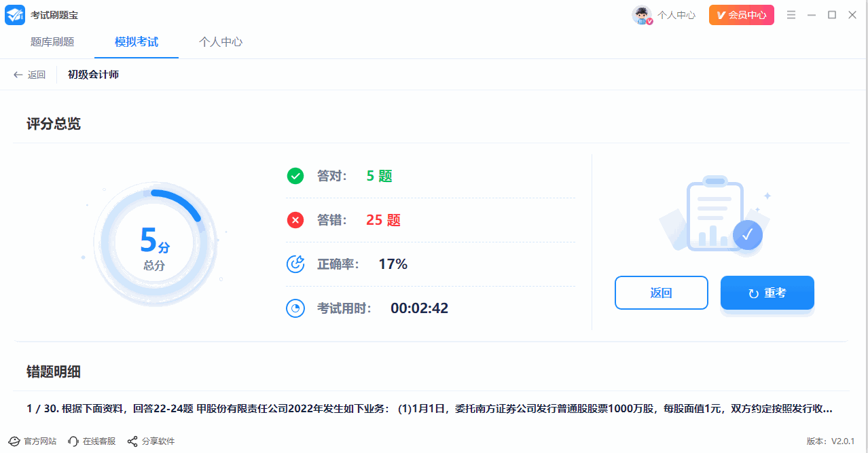Viewport: 868px width, 453px height.
Task: Click the back arrow icon beside 返回
Action: [x=18, y=75]
